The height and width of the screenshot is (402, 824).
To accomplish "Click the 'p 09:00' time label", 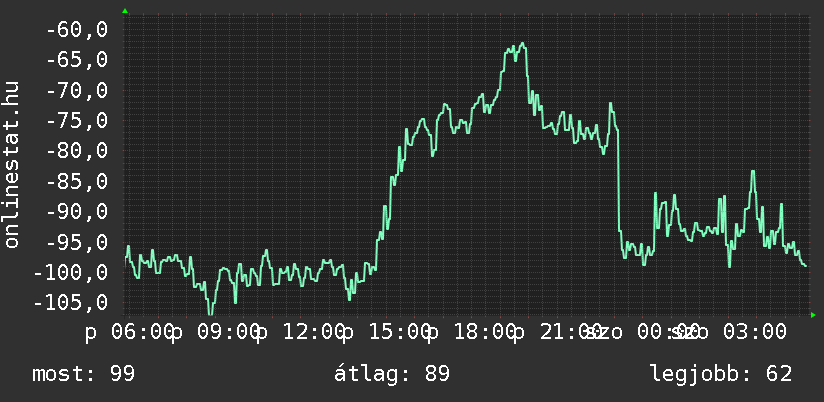I will pos(213,331).
